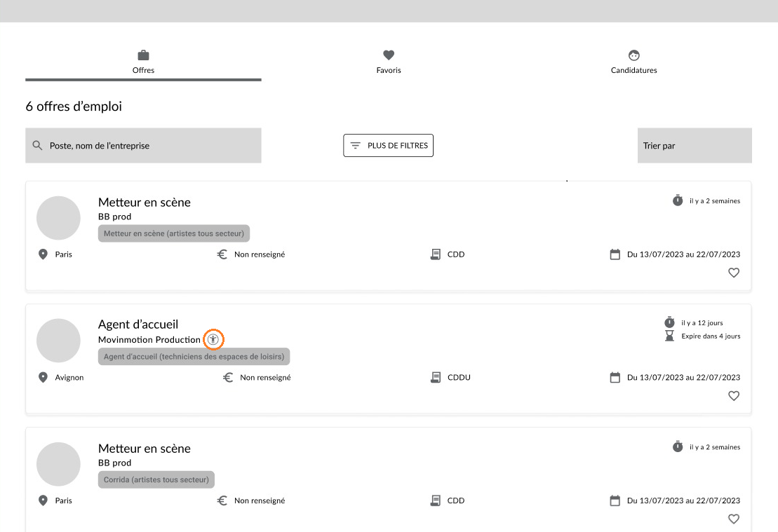Favorite the first Metteur en scène offer
The width and height of the screenshot is (778, 532).
(734, 273)
